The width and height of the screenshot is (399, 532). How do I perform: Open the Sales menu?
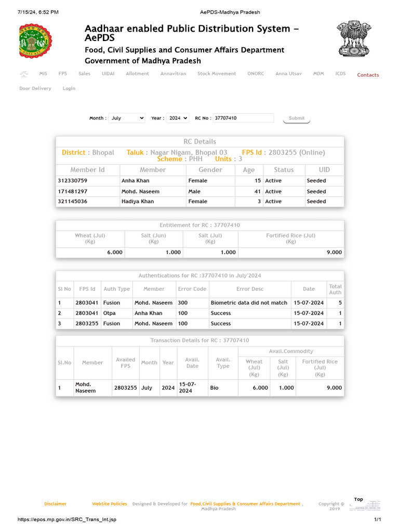(x=85, y=74)
